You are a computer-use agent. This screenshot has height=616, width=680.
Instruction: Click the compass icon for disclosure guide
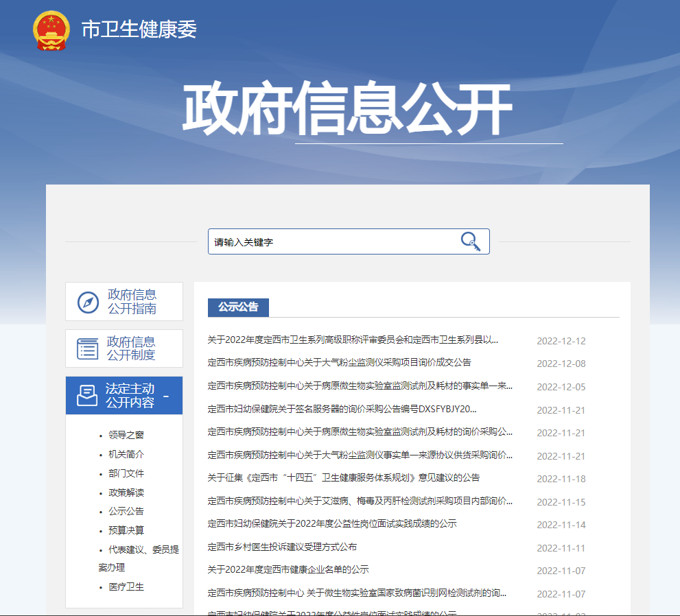click(x=88, y=302)
